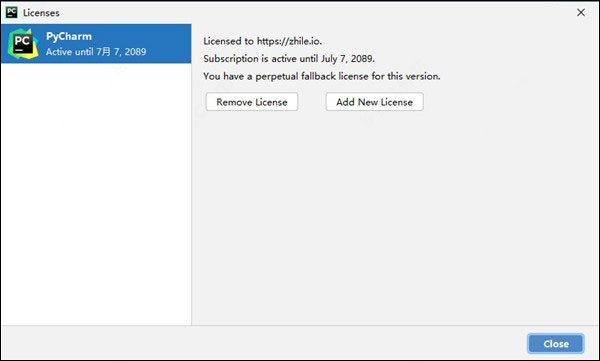Click the bold 'PyCharm' product name
Viewport: 600px width, 361px height.
[69, 36]
